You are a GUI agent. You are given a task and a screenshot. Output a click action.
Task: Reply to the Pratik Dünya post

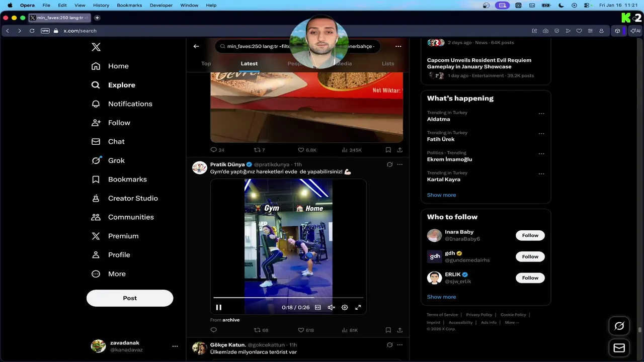(x=214, y=330)
